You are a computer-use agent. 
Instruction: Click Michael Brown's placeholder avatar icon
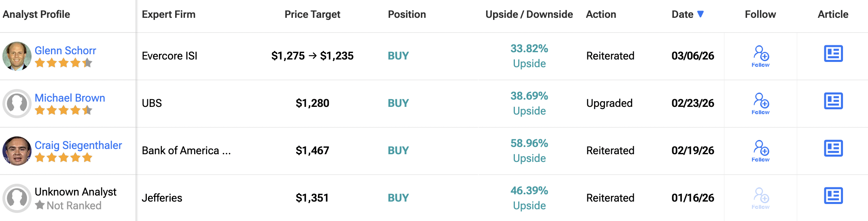click(17, 104)
